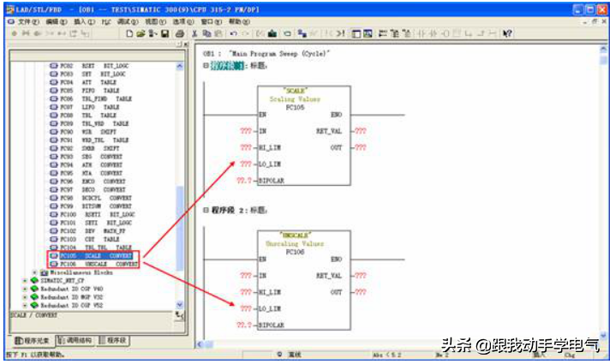Open the PLC menu
This screenshot has width=610, height=364.
(x=106, y=21)
